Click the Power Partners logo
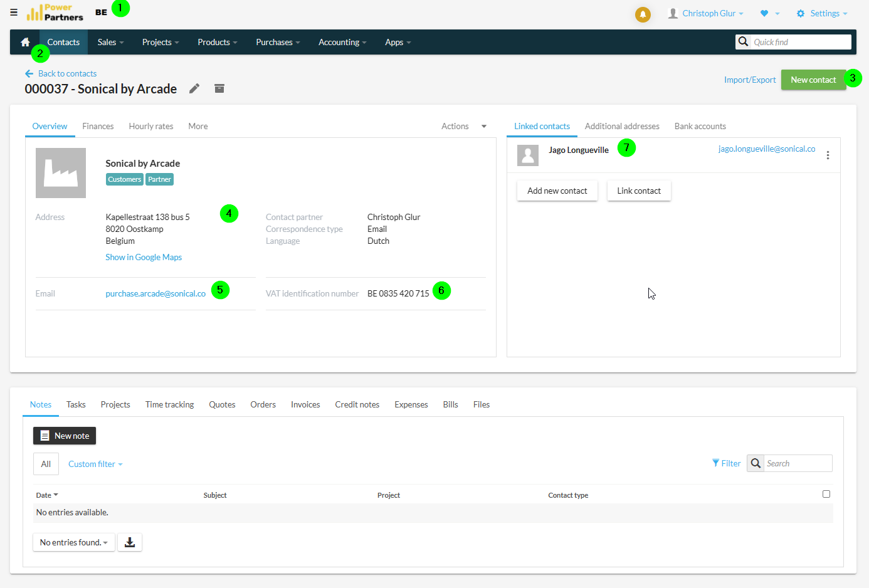869x588 pixels. (55, 13)
